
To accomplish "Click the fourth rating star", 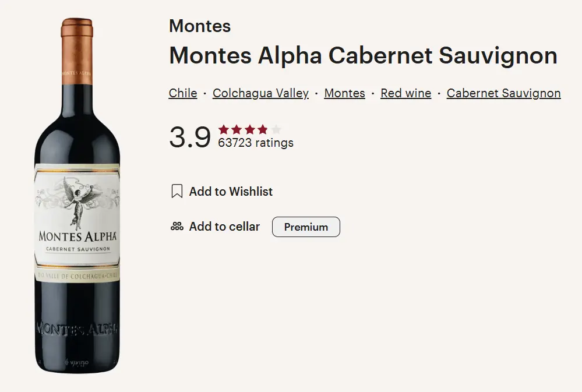I will (x=263, y=129).
